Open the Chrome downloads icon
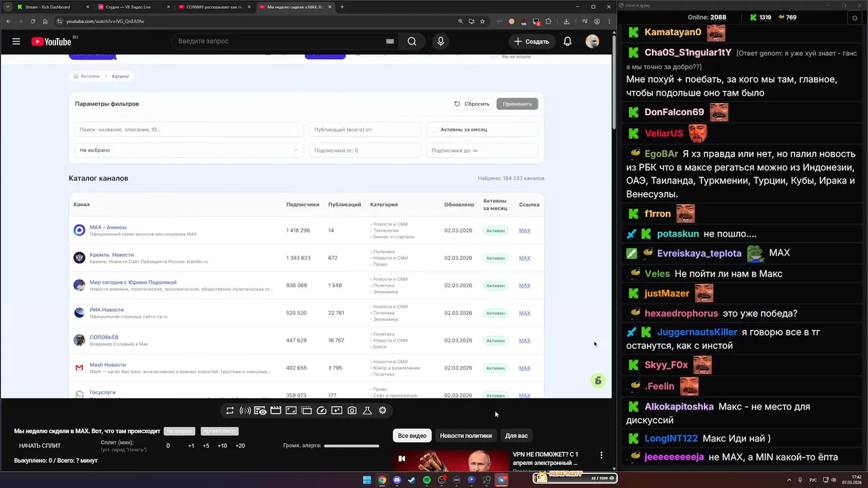The width and height of the screenshot is (868, 488). (566, 21)
